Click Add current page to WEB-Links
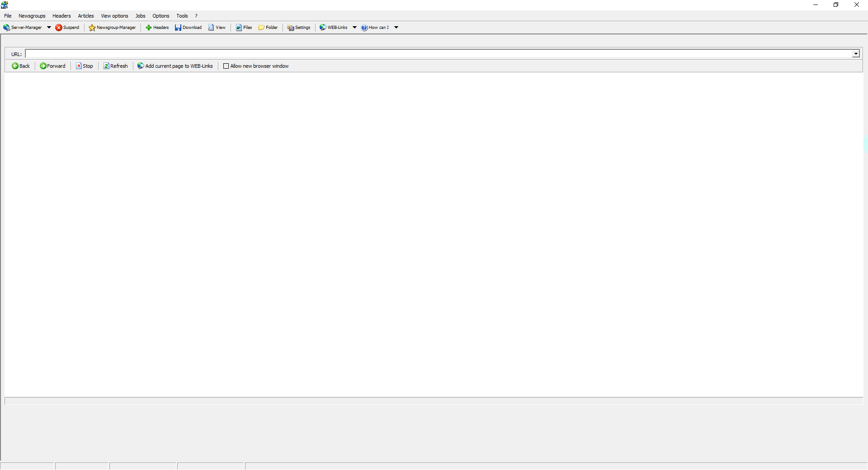Image resolution: width=868 pixels, height=470 pixels. tap(175, 66)
